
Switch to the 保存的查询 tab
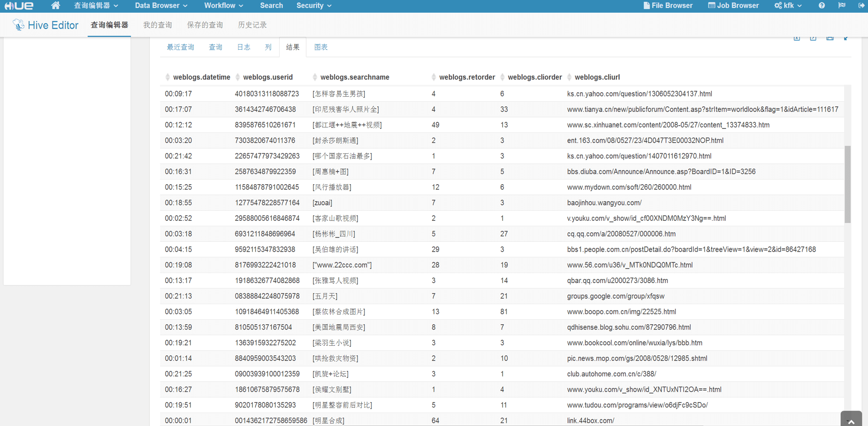pos(205,25)
